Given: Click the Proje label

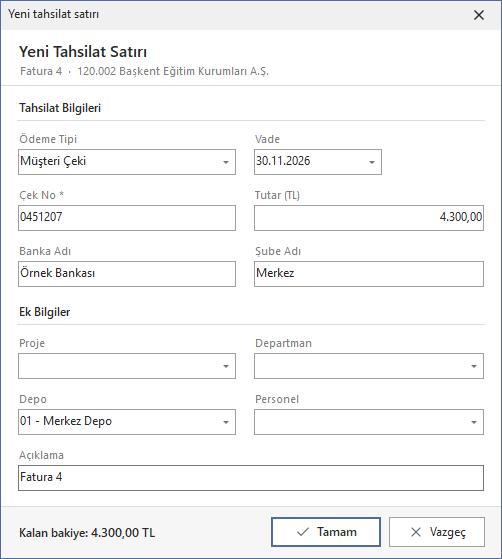Looking at the screenshot, I should click(32, 343).
